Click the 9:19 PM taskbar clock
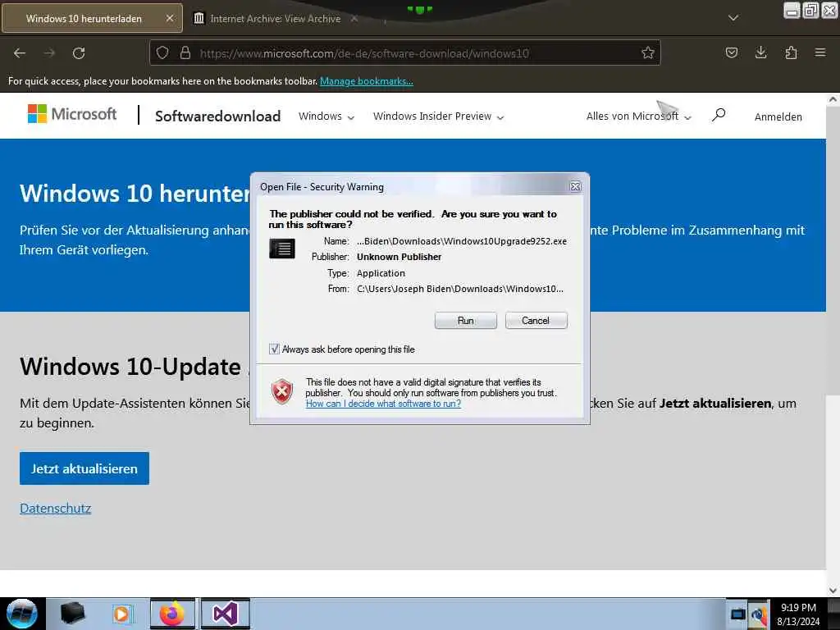Screen dimensions: 840x630 pyautogui.click(x=798, y=608)
